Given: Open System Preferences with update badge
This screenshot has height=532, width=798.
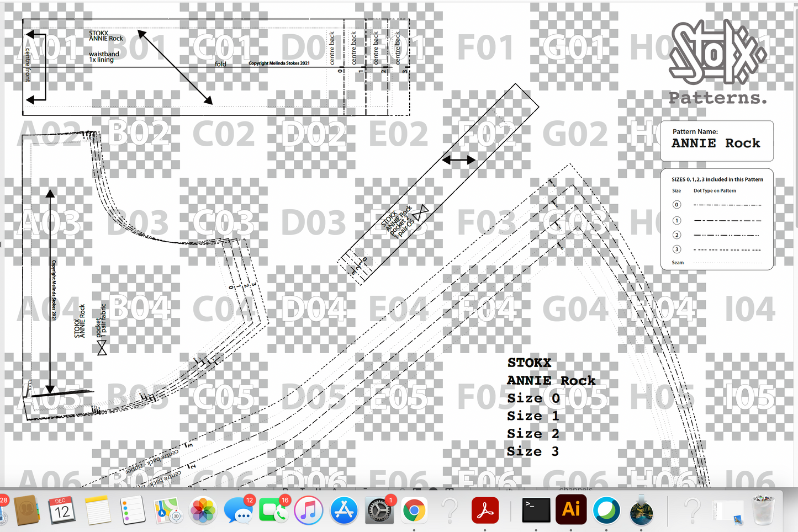Looking at the screenshot, I should 379,510.
